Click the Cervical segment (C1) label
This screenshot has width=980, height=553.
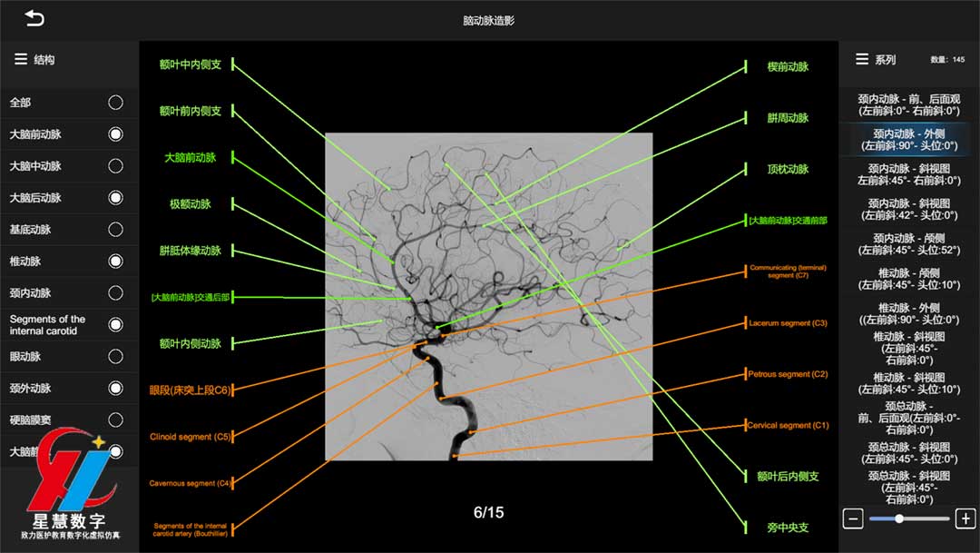(x=788, y=425)
